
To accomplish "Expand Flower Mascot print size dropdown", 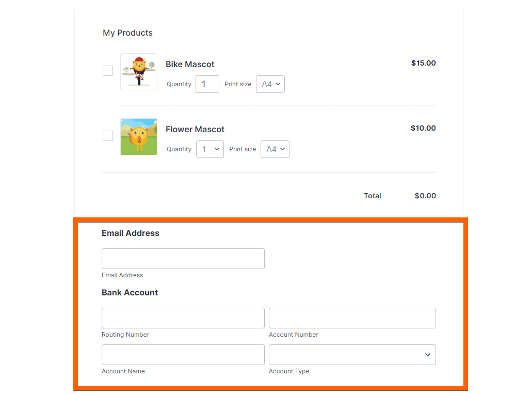I will 275,149.
